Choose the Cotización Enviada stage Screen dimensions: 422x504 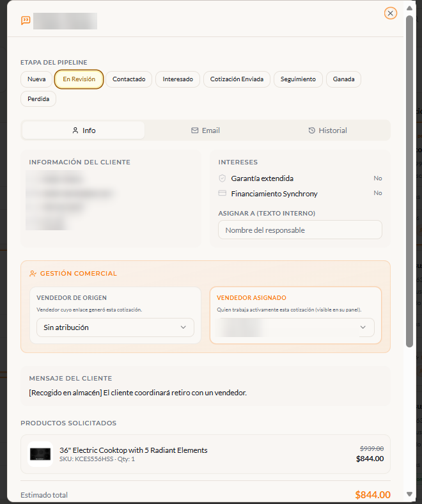coord(237,79)
